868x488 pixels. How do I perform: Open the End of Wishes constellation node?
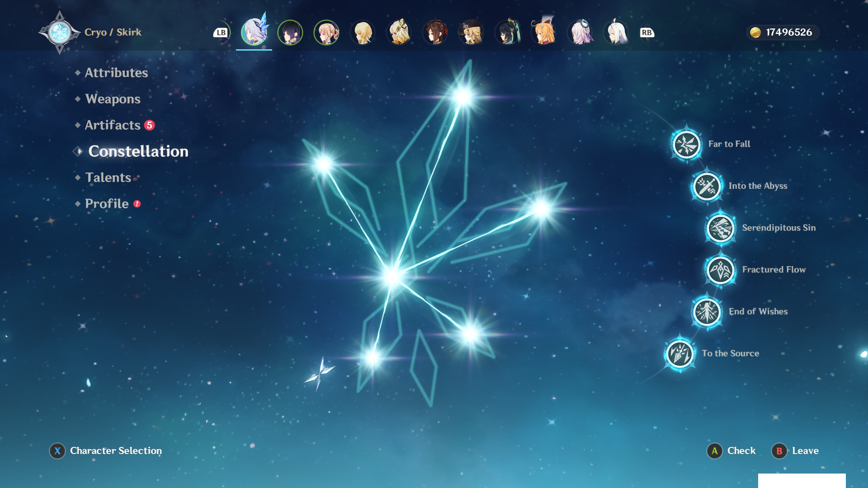(707, 312)
